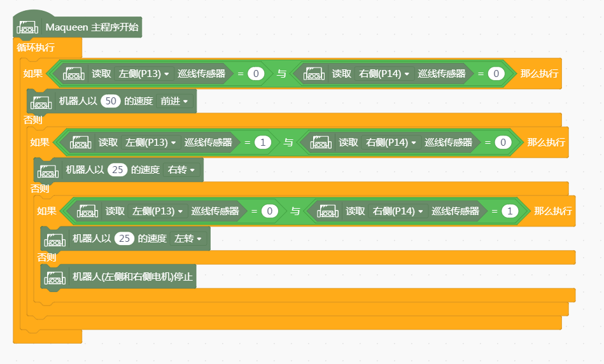Click speed value 25 in the 左转 block
The height and width of the screenshot is (364, 604).
point(124,239)
